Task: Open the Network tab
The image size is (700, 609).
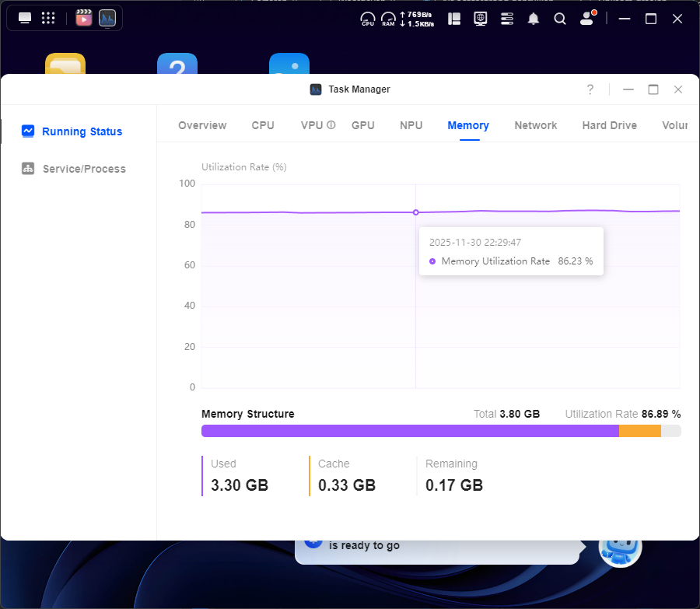Action: tap(536, 125)
